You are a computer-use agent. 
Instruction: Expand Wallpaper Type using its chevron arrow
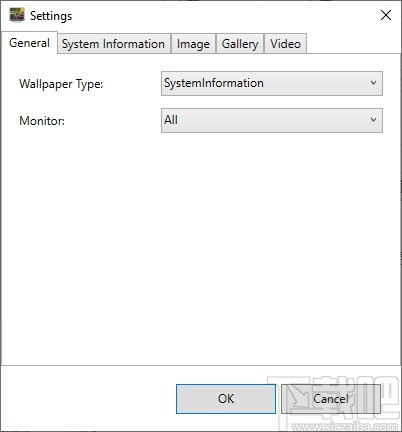click(x=373, y=83)
